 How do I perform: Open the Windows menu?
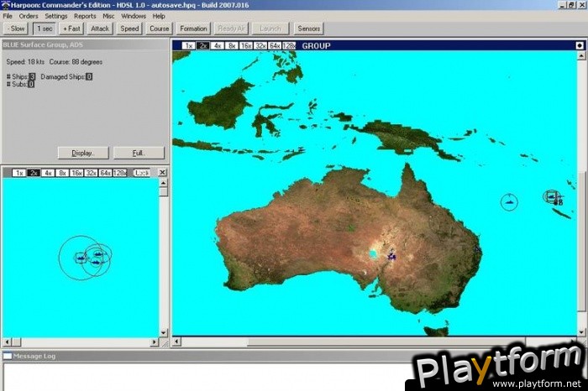[134, 16]
